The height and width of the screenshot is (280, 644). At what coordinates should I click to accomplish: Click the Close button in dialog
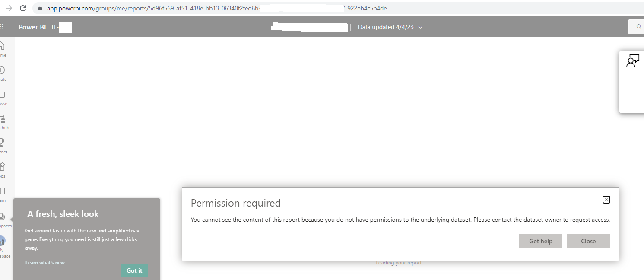(588, 241)
